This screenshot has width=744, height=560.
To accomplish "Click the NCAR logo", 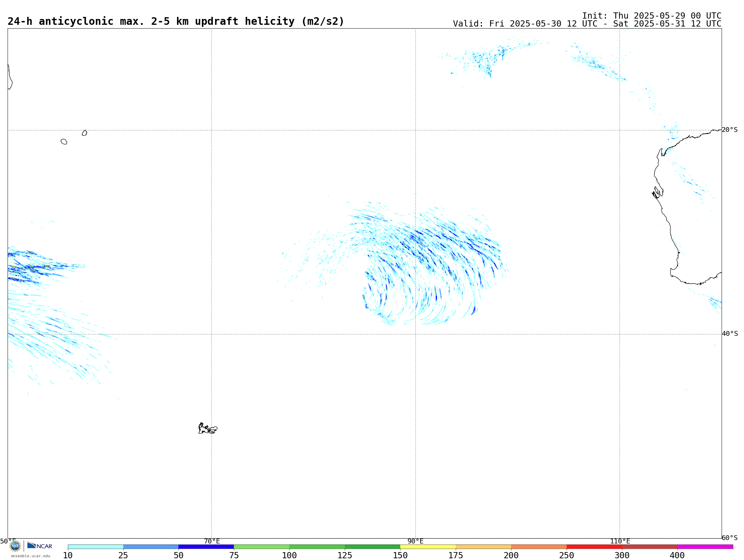I will tap(40, 546).
